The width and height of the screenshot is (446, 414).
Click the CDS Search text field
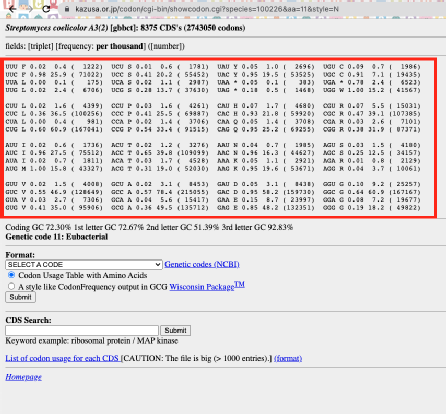82,330
